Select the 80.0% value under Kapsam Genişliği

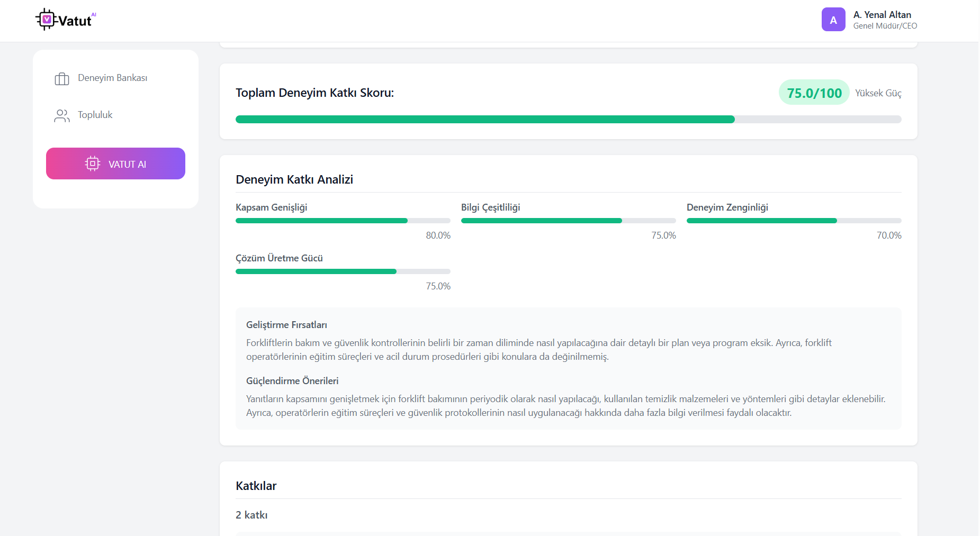click(438, 235)
